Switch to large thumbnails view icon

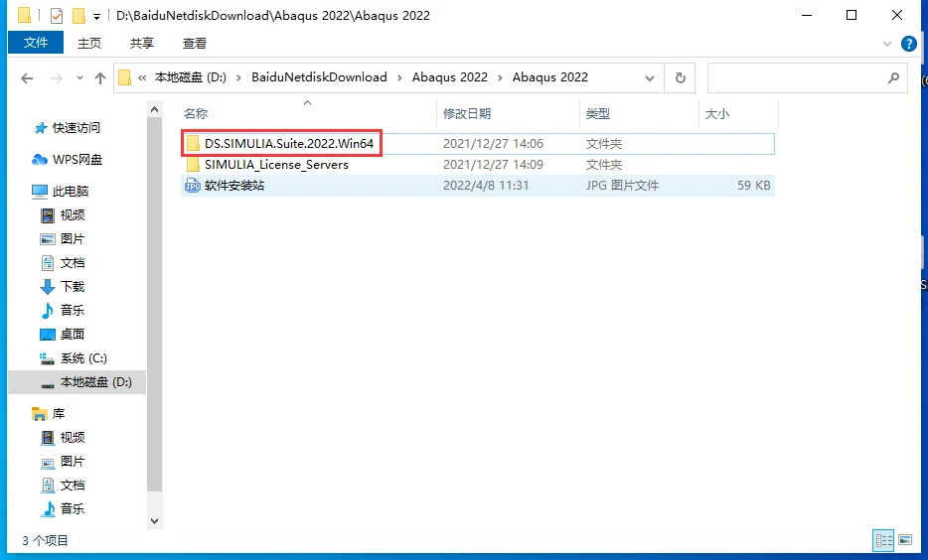904,540
